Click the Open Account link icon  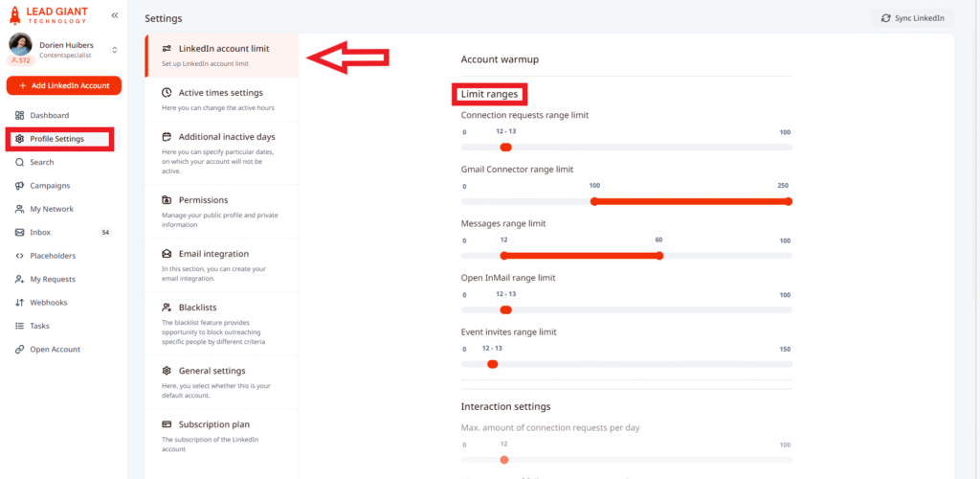pyautogui.click(x=20, y=350)
